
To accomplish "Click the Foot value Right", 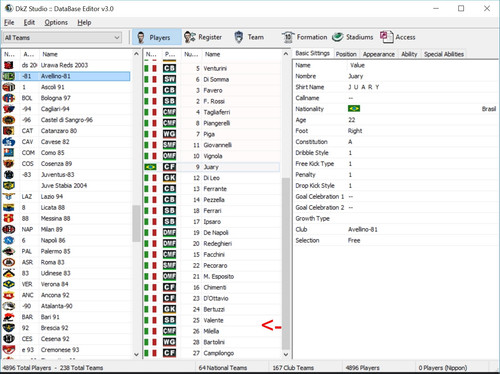I will point(355,131).
